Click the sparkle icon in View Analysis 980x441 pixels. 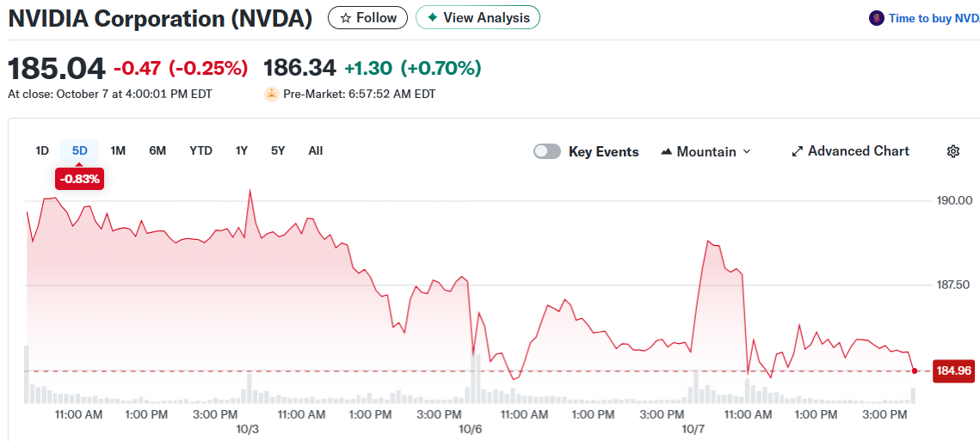pos(432,18)
